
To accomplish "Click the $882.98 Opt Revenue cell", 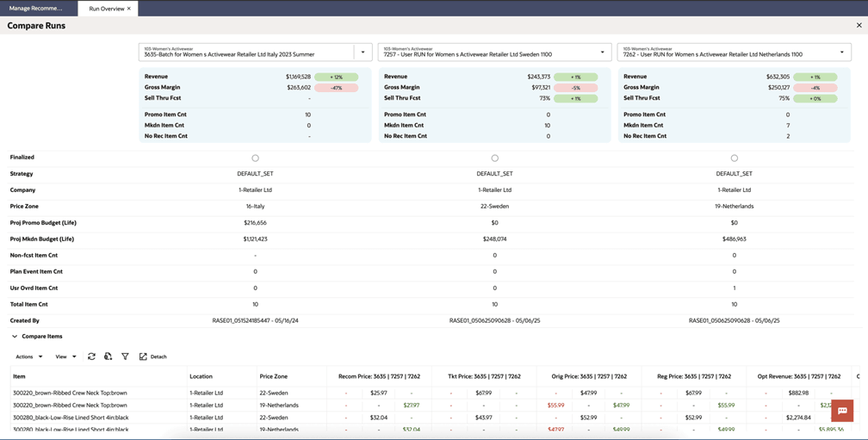I will [x=799, y=393].
